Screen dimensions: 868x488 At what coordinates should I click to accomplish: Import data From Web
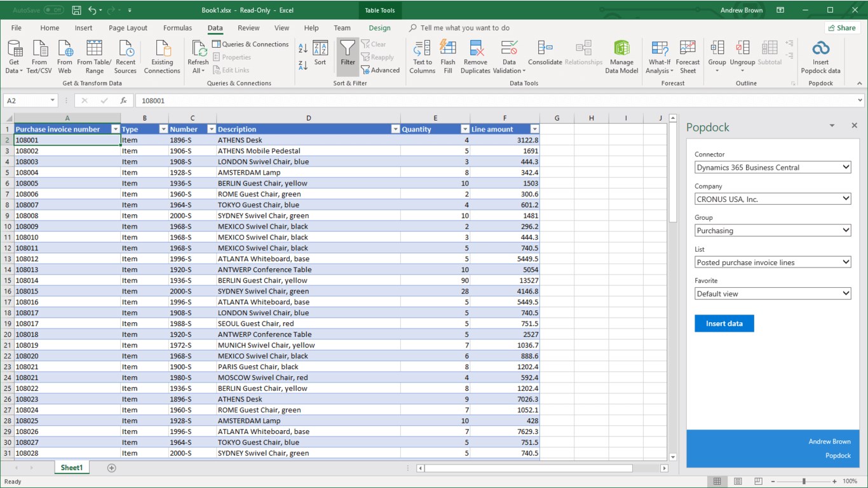65,57
